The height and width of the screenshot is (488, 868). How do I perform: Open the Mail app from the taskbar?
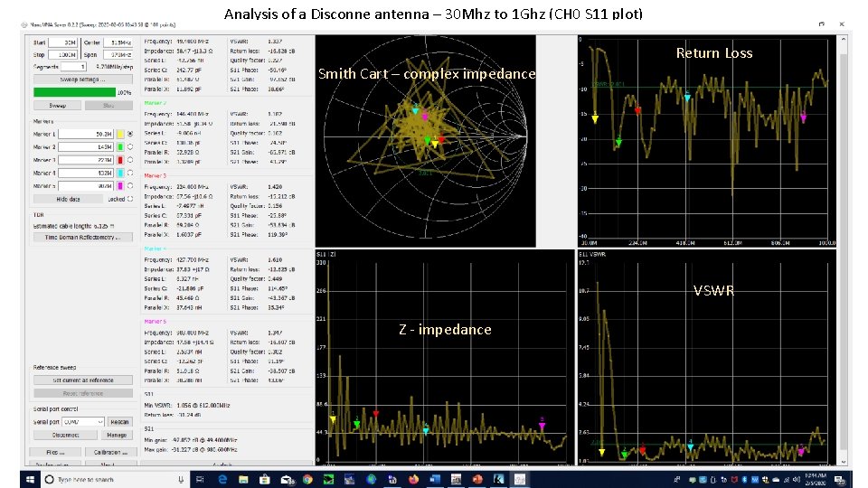(287, 479)
